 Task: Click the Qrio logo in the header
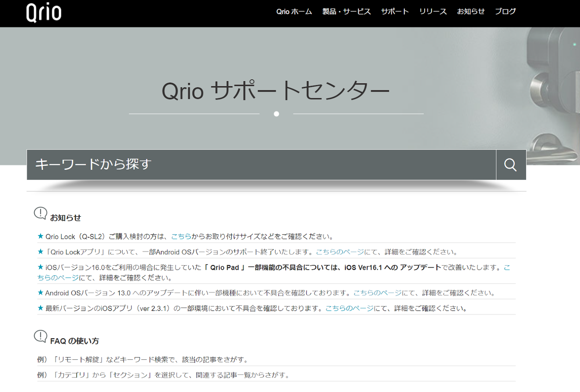tap(44, 12)
